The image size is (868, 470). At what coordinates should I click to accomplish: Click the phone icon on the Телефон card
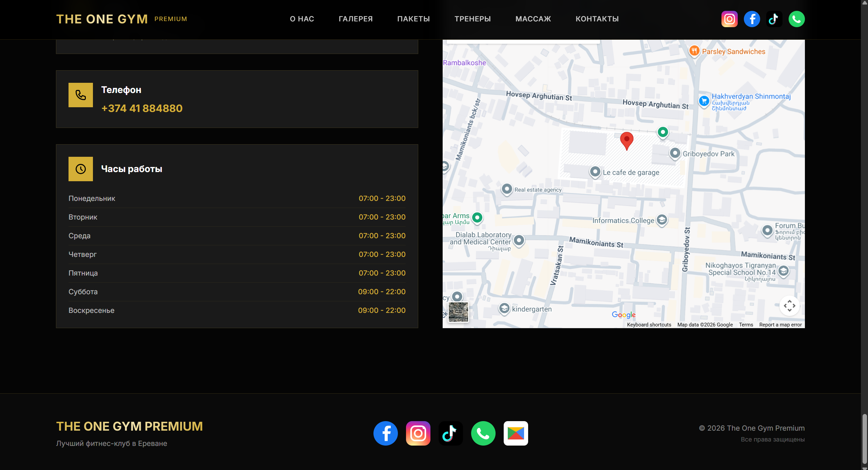click(80, 95)
